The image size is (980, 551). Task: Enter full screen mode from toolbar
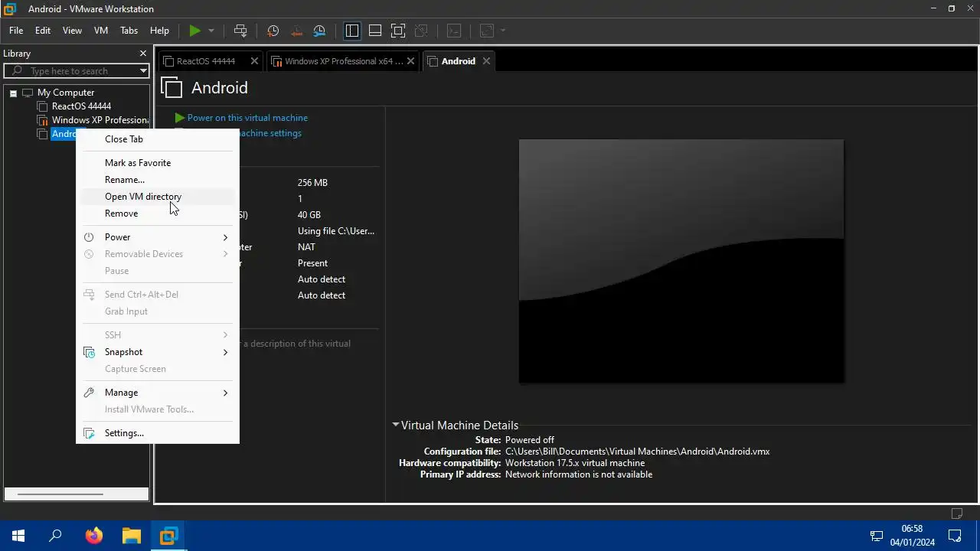tap(398, 31)
